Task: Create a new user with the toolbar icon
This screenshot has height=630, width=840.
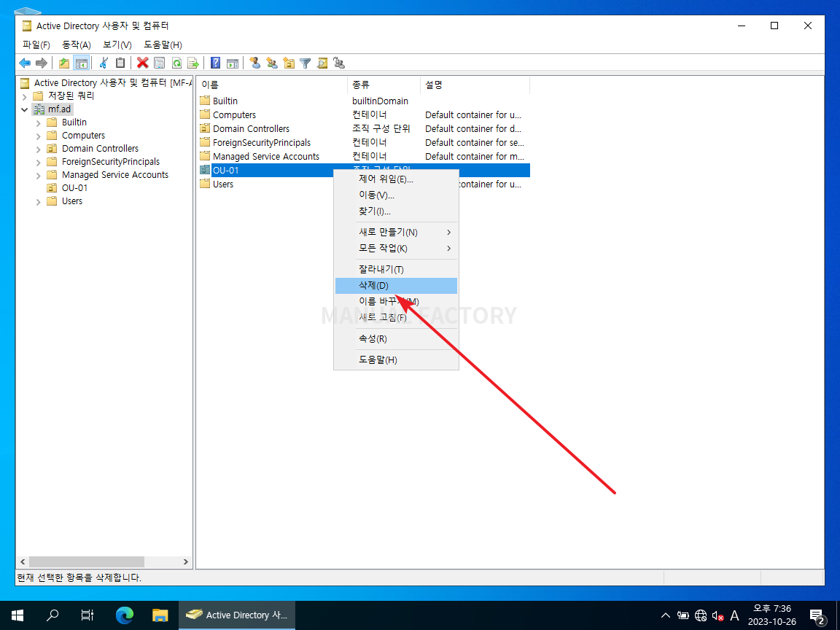Action: [x=255, y=63]
